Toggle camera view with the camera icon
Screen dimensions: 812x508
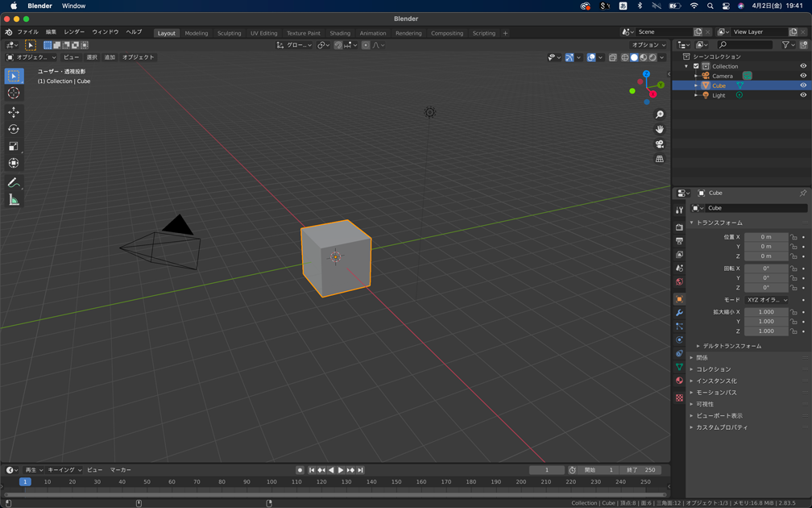pos(659,144)
